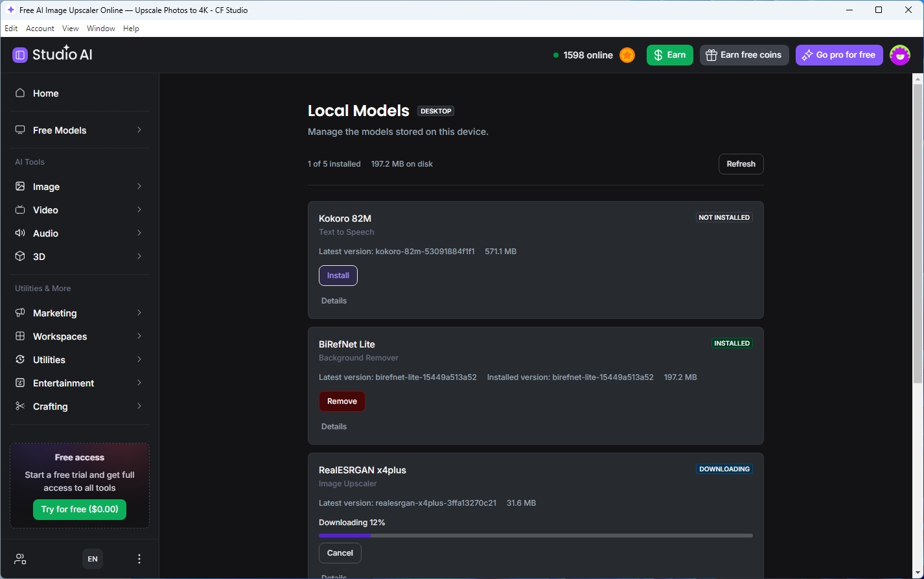Open the three-dot more options menu
The width and height of the screenshot is (924, 579).
139,559
